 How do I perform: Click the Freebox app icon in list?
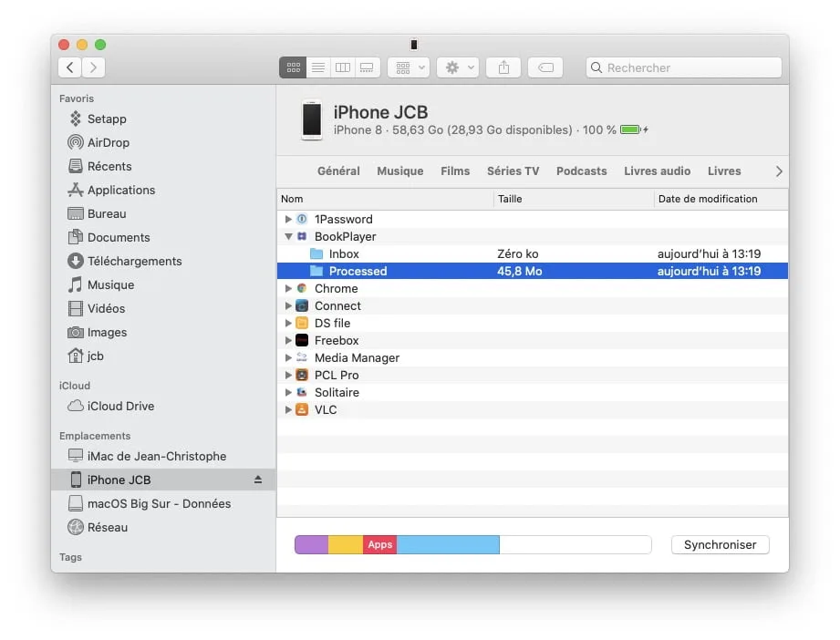302,340
